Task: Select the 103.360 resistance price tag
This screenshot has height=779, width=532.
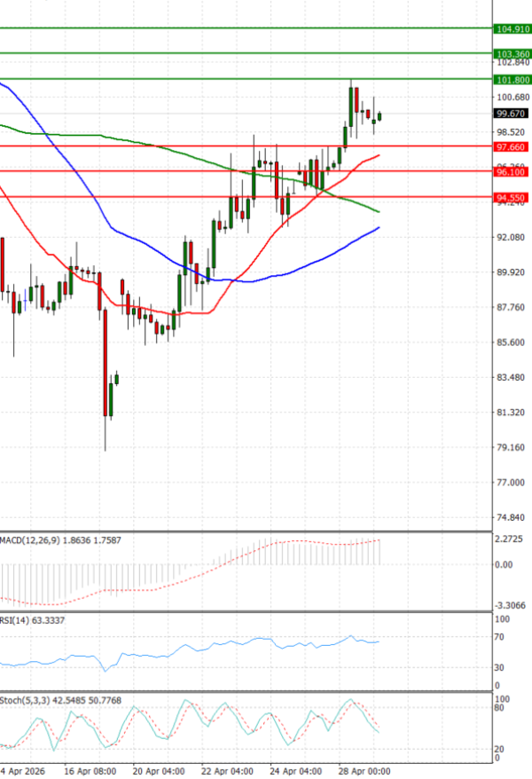Action: (512, 54)
